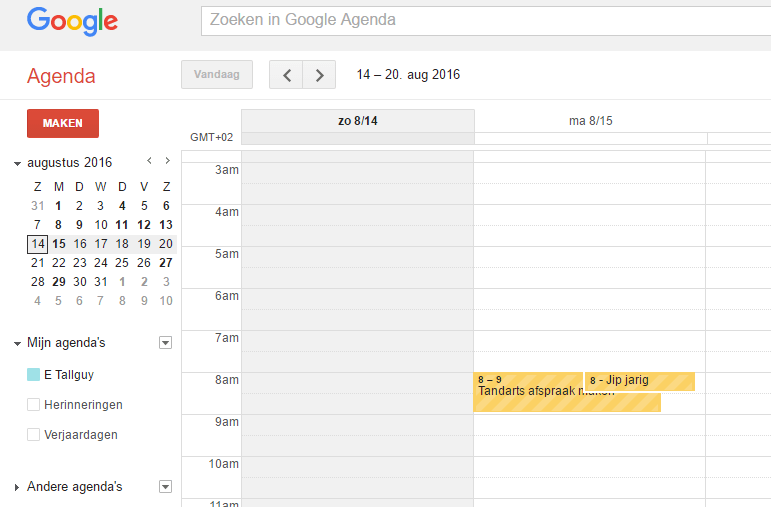
Task: Open Andere agenda's options dropdown
Action: coord(165,487)
